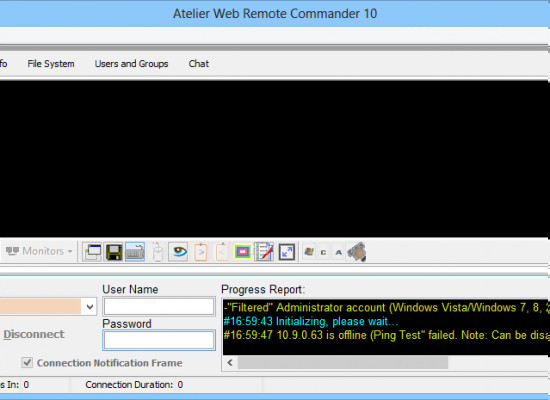The image size is (550, 400).
Task: Click the clipboard send arrow icon
Action: 201,252
